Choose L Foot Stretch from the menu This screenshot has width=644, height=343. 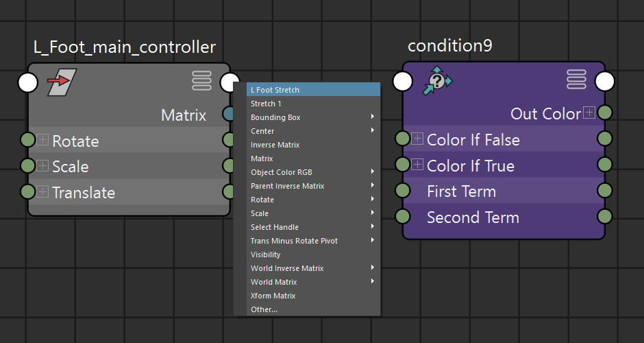click(313, 90)
